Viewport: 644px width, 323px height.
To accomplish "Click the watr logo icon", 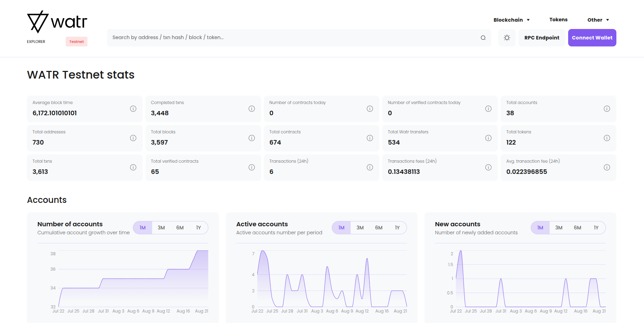I will (38, 20).
